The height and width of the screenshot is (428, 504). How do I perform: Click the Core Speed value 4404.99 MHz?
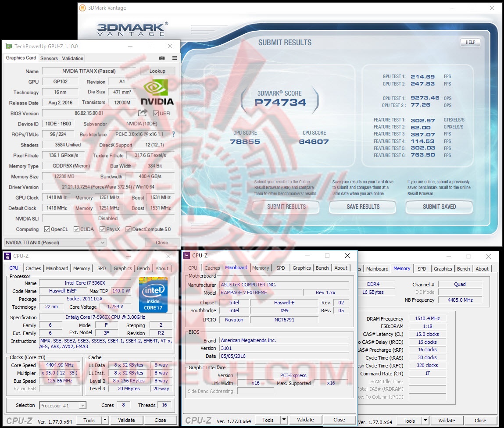(60, 365)
